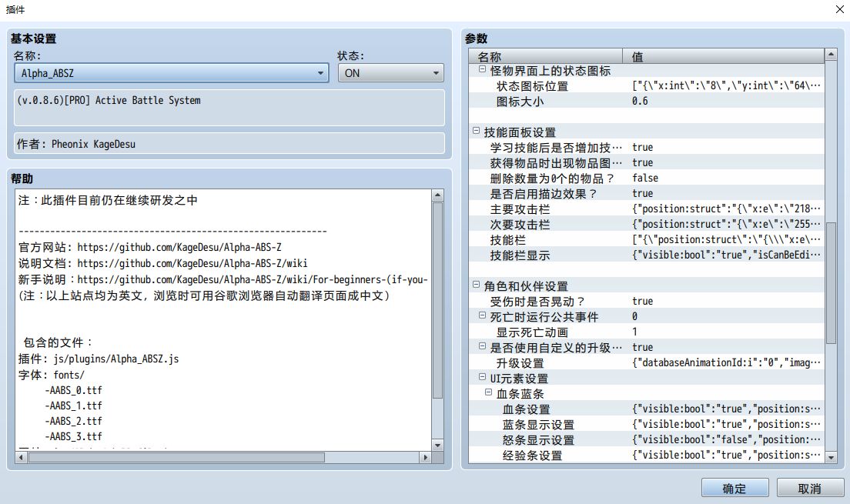Select the 怒条显示设置 parameter row
This screenshot has height=504, width=850.
click(647, 440)
